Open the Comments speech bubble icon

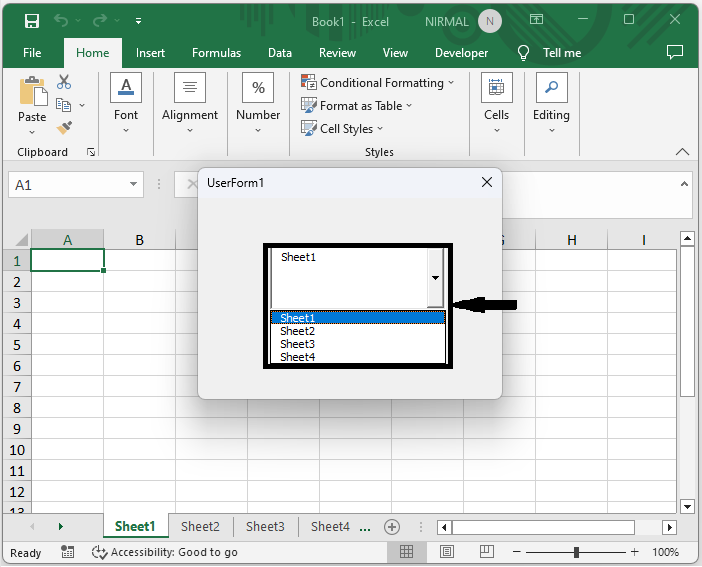(x=675, y=52)
